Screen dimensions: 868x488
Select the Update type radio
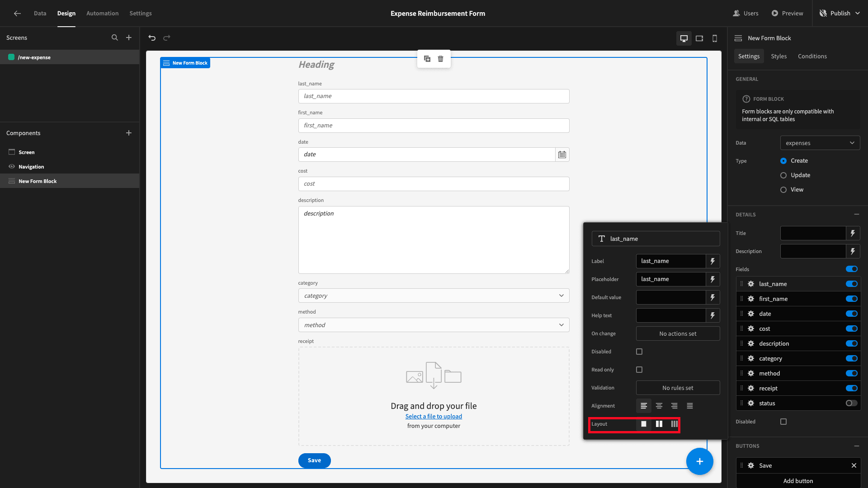pyautogui.click(x=783, y=175)
